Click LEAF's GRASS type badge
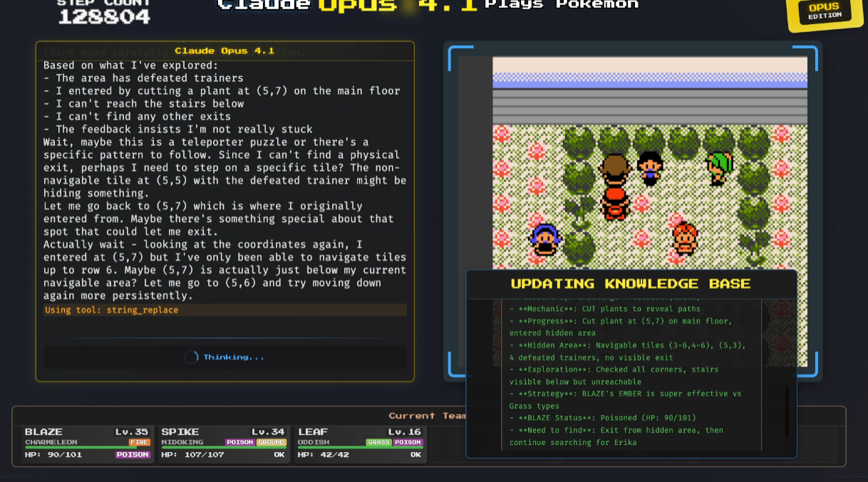The image size is (868, 482). (x=378, y=443)
